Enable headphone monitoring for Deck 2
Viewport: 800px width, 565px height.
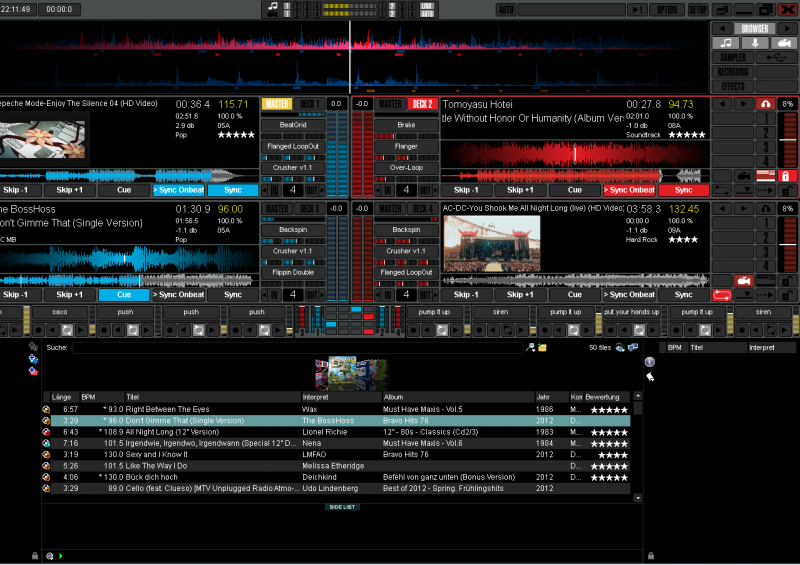pyautogui.click(x=766, y=104)
